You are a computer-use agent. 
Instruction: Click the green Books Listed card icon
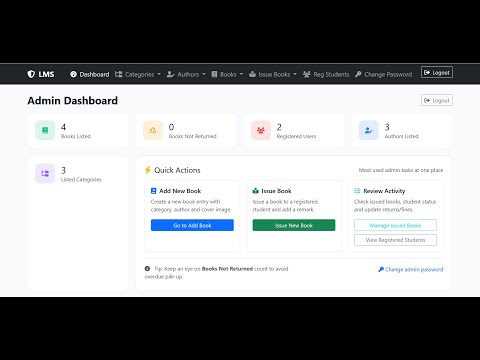pos(45,130)
